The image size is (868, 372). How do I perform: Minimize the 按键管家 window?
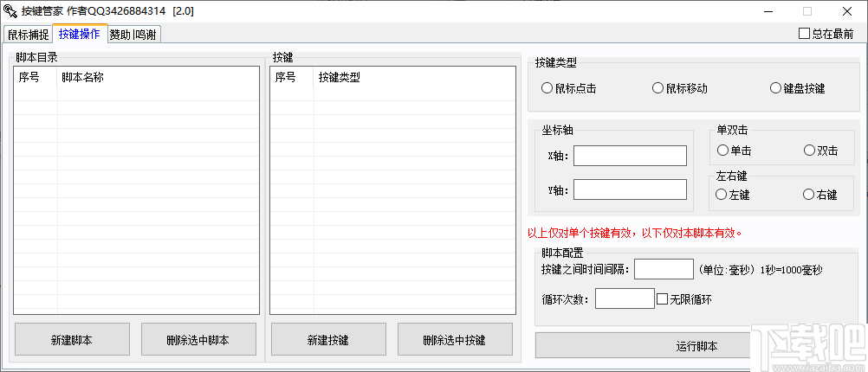pyautogui.click(x=768, y=11)
